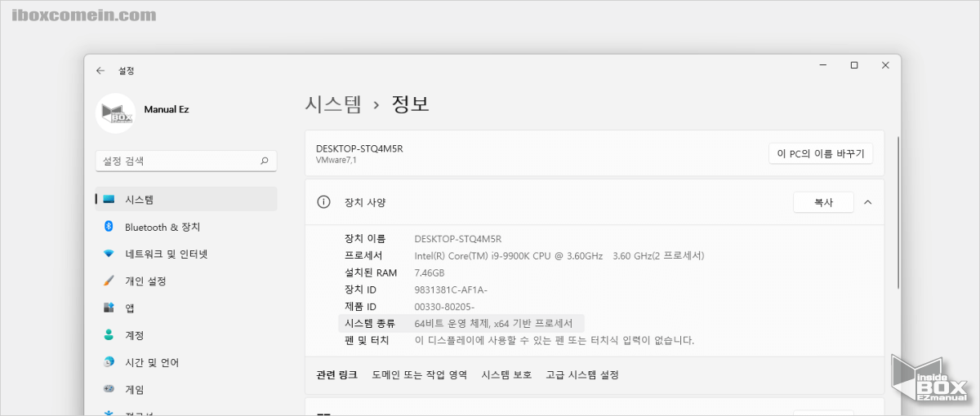
Task: Select 개인 설정 in the sidebar
Action: (186, 281)
